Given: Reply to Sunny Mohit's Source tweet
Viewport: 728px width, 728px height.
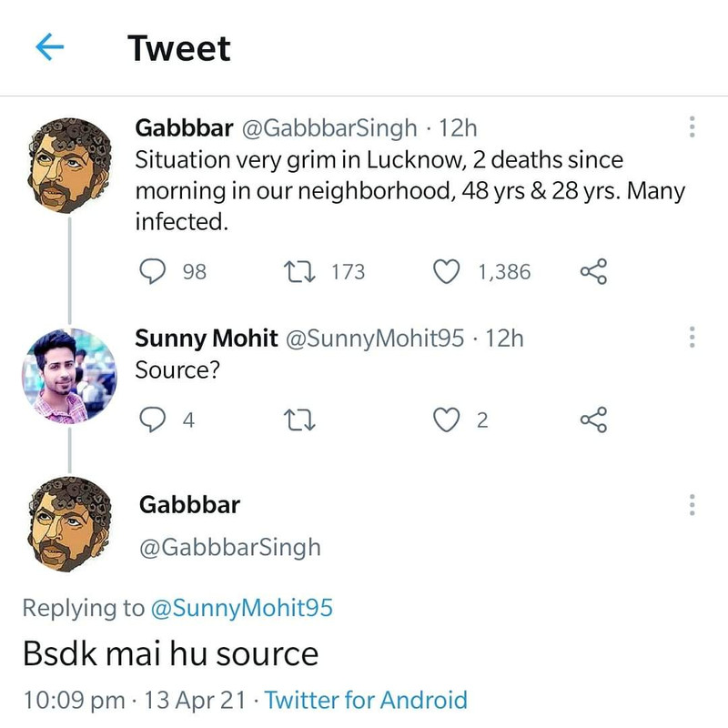Looking at the screenshot, I should (x=152, y=420).
